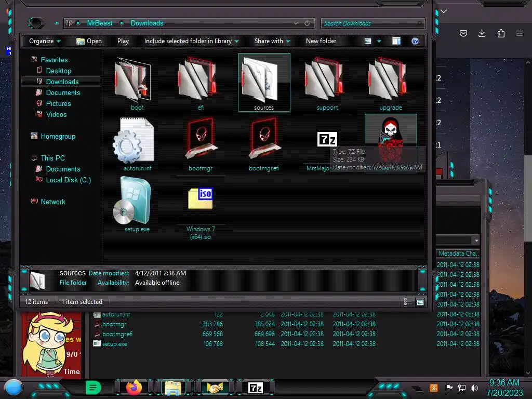
Task: Open the network icon in tray
Action: tap(462, 388)
